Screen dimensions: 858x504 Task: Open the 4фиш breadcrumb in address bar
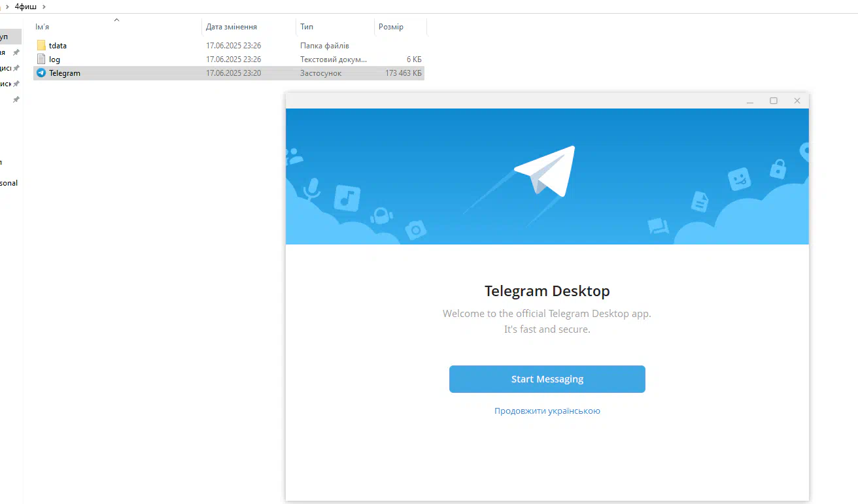[x=26, y=6]
